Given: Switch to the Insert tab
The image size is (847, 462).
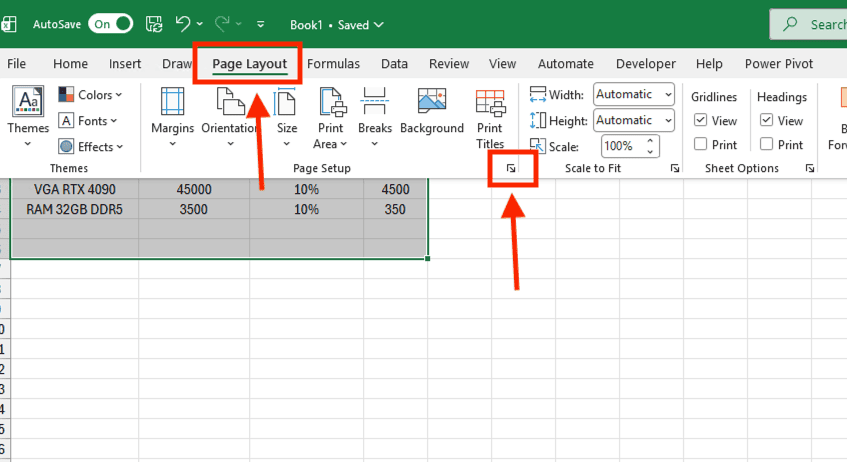Looking at the screenshot, I should (x=125, y=64).
